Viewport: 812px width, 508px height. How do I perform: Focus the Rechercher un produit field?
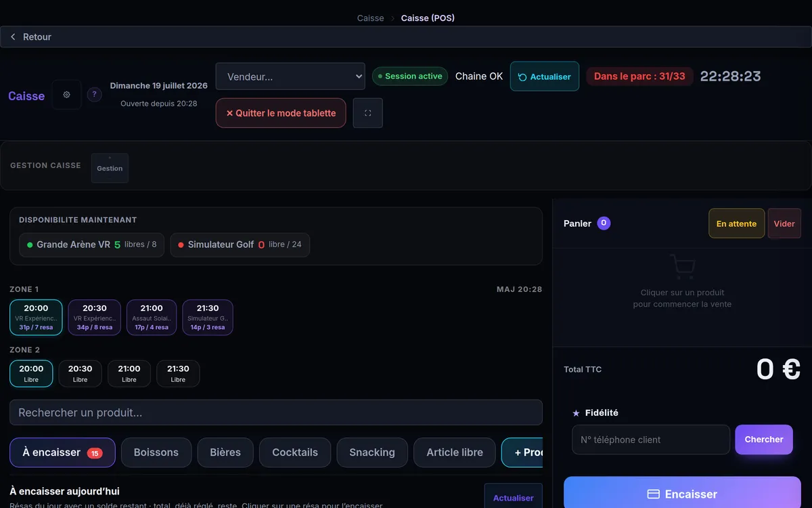pos(276,412)
